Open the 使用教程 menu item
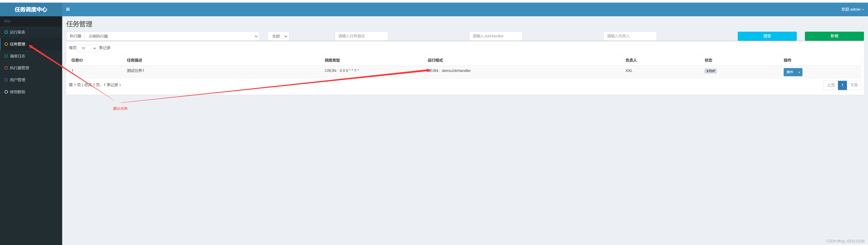The height and width of the screenshot is (245, 868). (31, 92)
